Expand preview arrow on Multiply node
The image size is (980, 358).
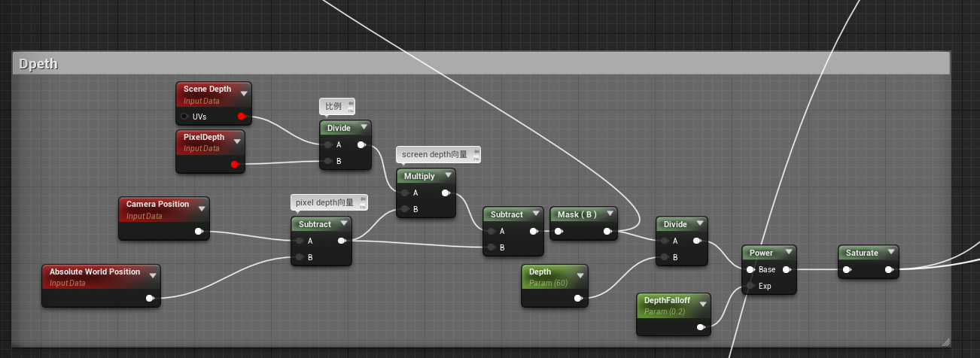[x=448, y=176]
